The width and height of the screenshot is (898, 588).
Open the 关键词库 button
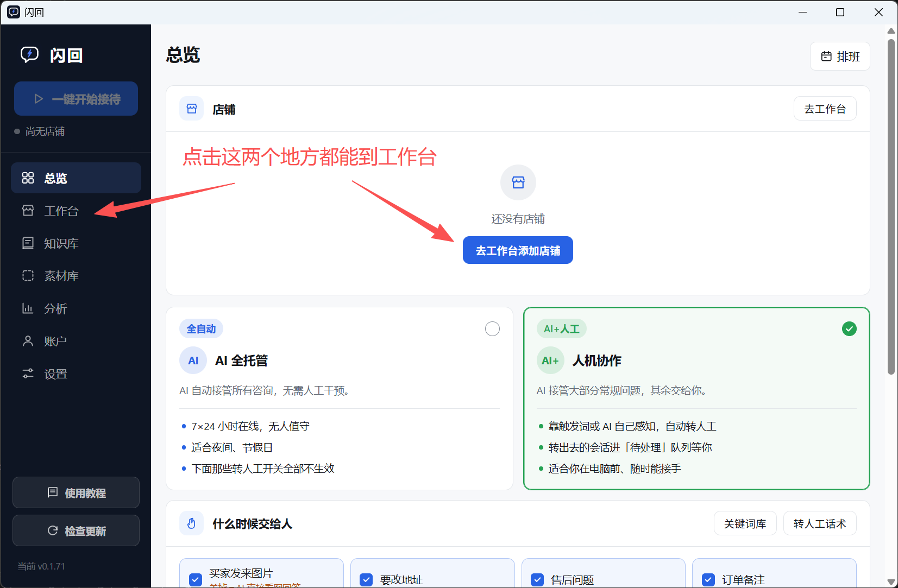pyautogui.click(x=745, y=523)
